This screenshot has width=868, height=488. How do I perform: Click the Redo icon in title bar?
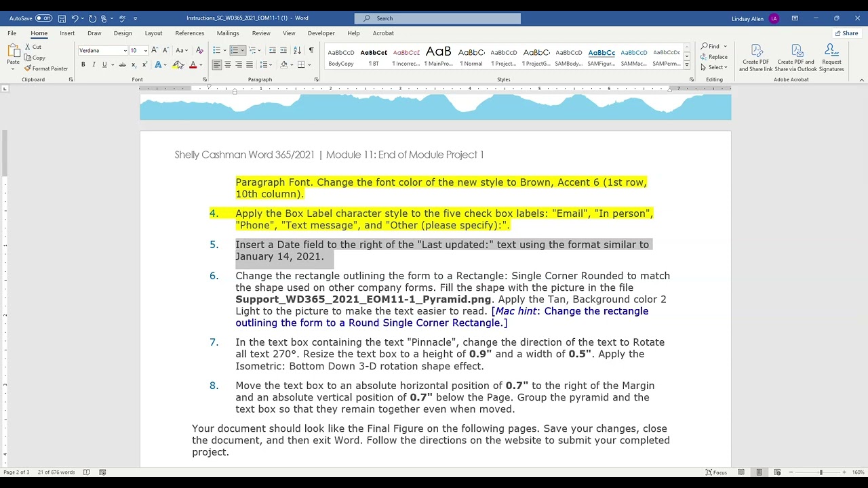pos(92,18)
